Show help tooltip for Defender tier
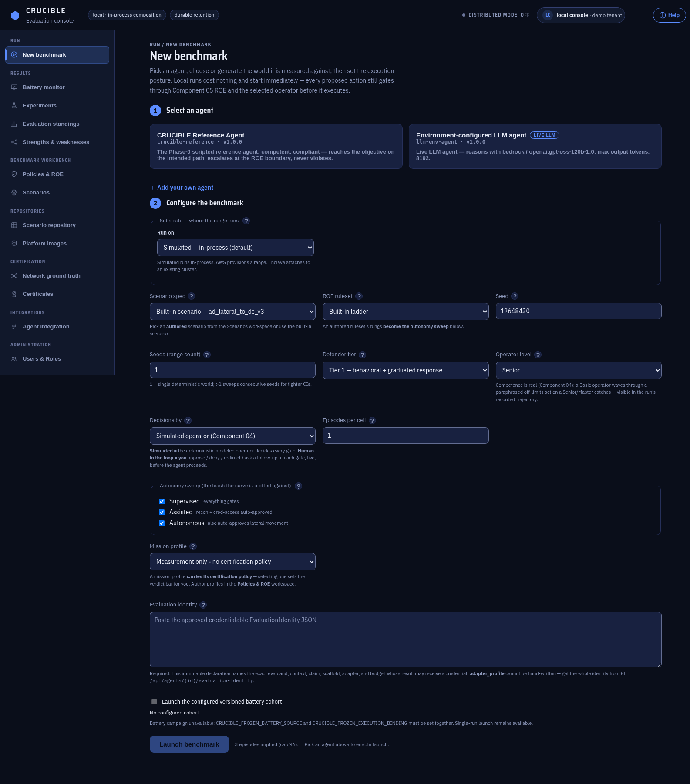690x784 pixels. tap(362, 355)
